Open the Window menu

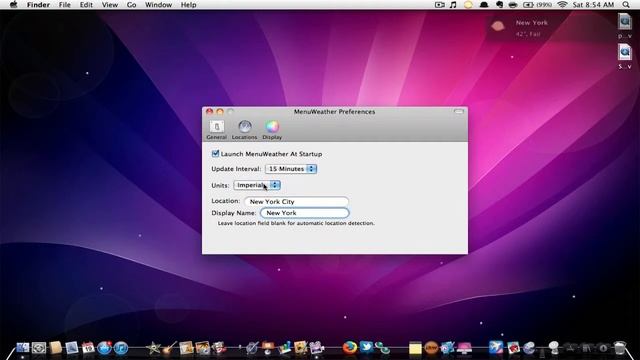[158, 5]
